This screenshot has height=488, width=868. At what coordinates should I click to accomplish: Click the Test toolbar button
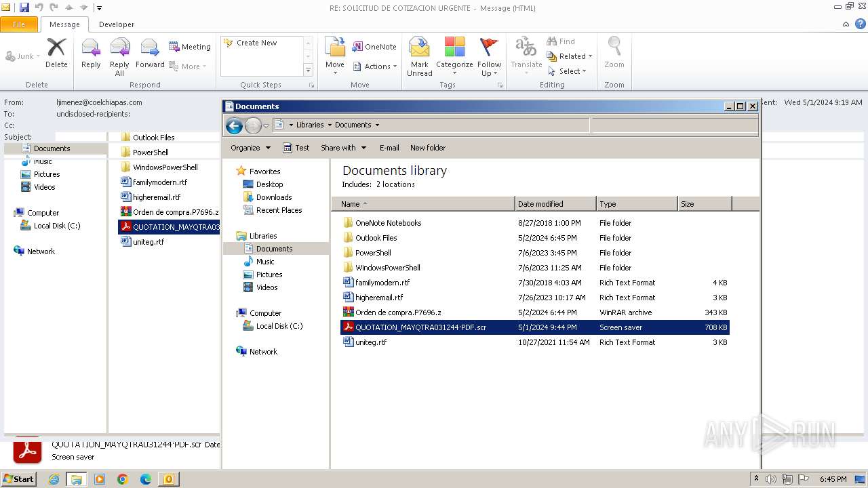point(296,148)
